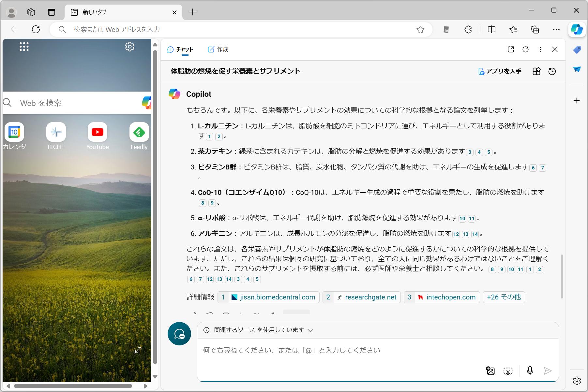Open citation 8 after the CoQ-10 item
588x392 pixels.
(203, 203)
